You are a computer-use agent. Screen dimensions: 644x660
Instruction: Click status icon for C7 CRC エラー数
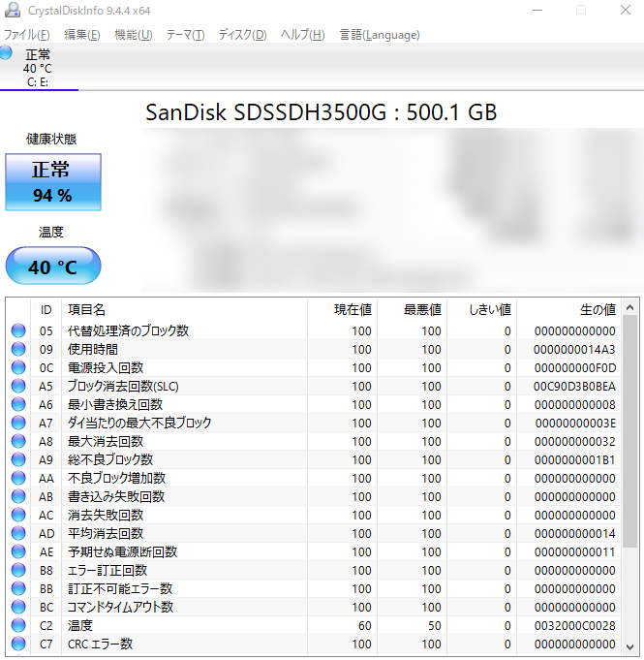click(x=18, y=644)
